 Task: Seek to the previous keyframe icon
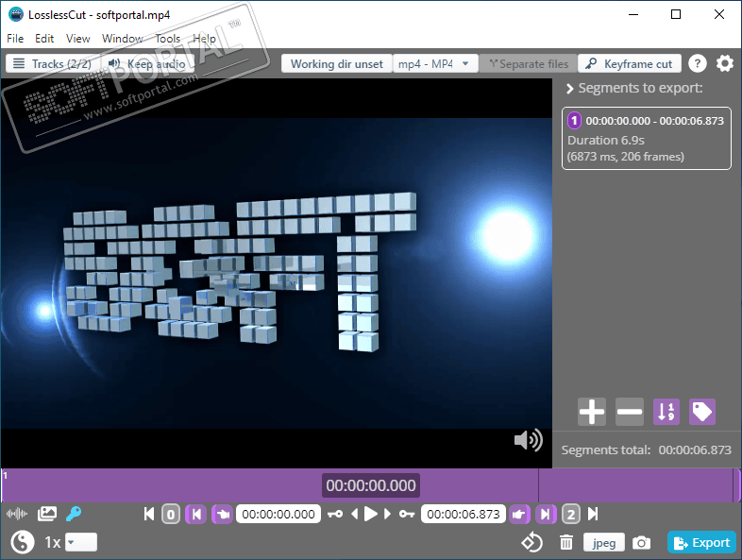point(335,514)
